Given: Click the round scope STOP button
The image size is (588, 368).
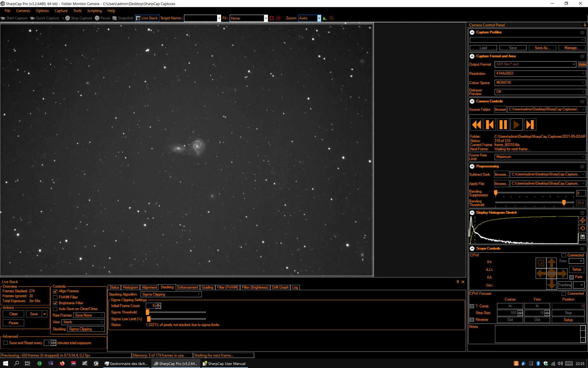Looking at the screenshot, I should [x=551, y=273].
